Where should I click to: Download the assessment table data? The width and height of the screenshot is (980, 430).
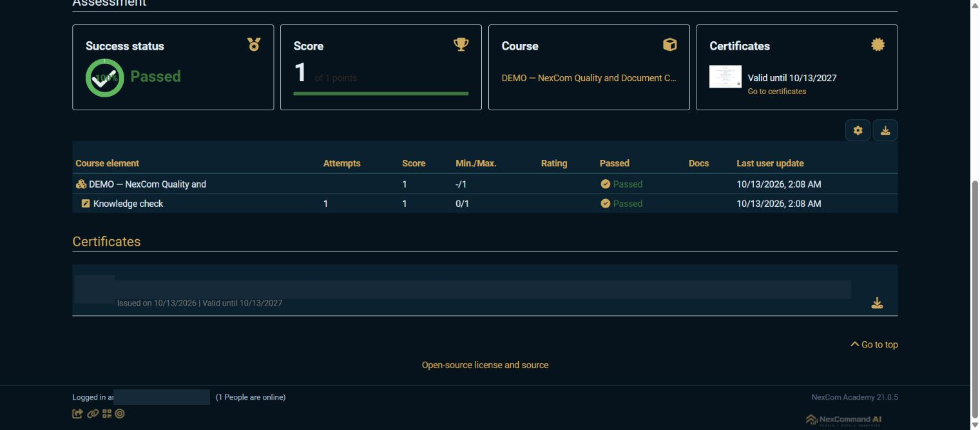885,130
